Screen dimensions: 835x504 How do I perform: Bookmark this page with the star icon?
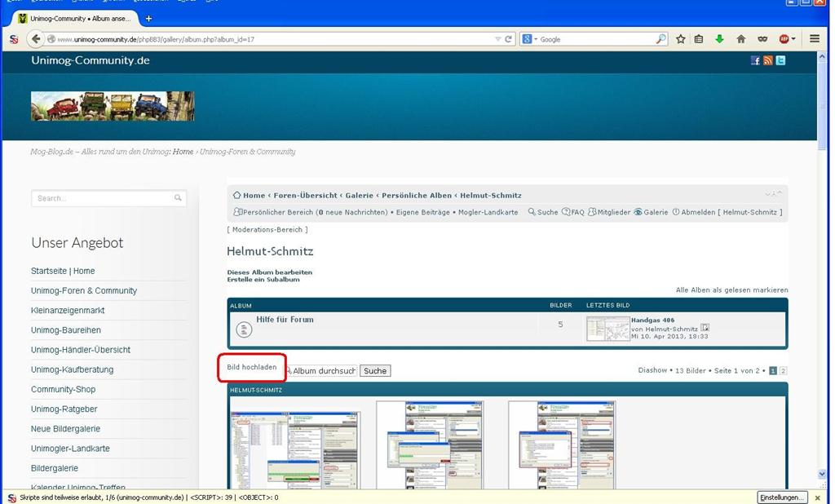[680, 39]
